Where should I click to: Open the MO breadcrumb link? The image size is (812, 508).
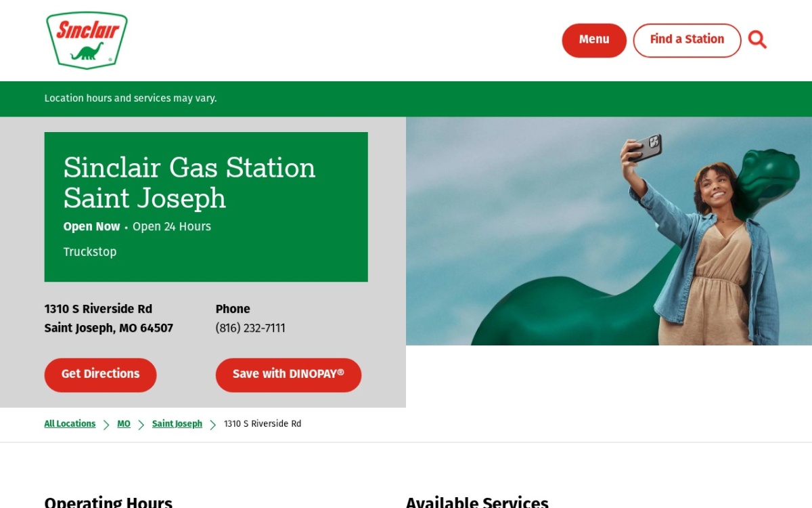click(124, 424)
